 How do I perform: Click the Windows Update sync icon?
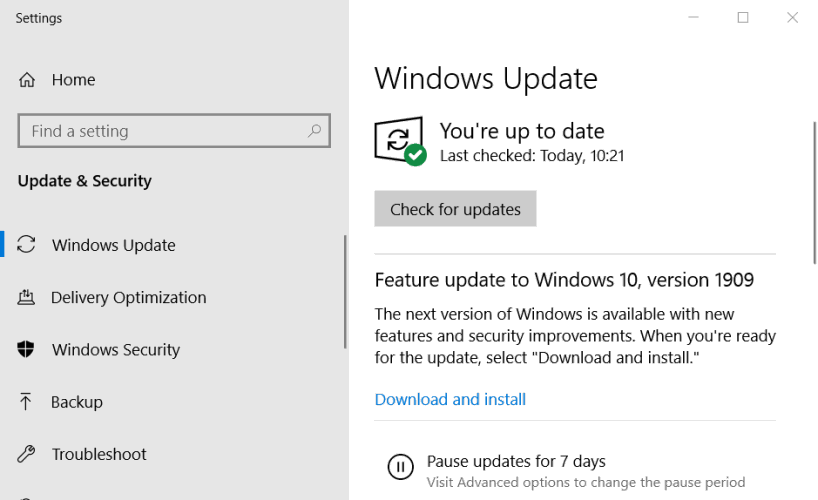[x=27, y=245]
